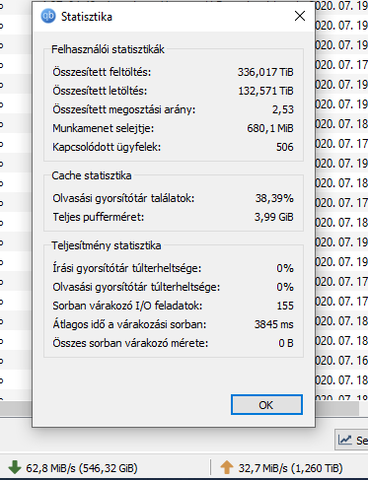The height and width of the screenshot is (480, 368).
Task: Click the Kapcsolódott ügyfelek count 506
Action: tap(285, 147)
